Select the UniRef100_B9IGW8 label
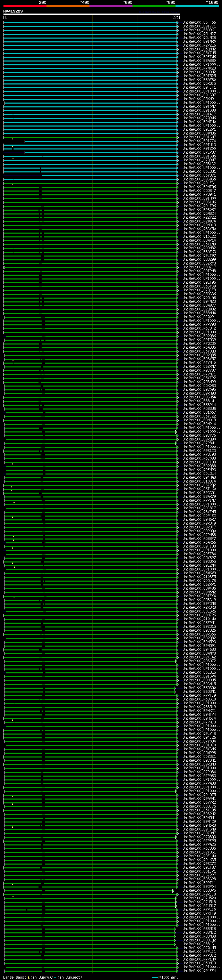This screenshot has width=222, height=980. click(x=199, y=110)
